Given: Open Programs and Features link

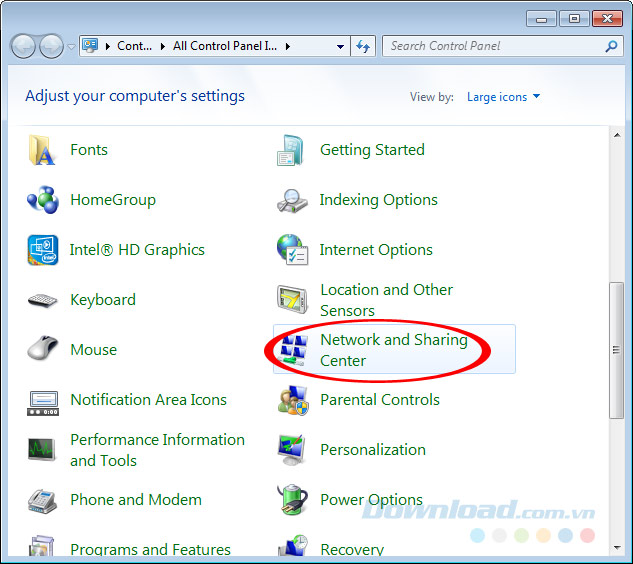Looking at the screenshot, I should 151,549.
